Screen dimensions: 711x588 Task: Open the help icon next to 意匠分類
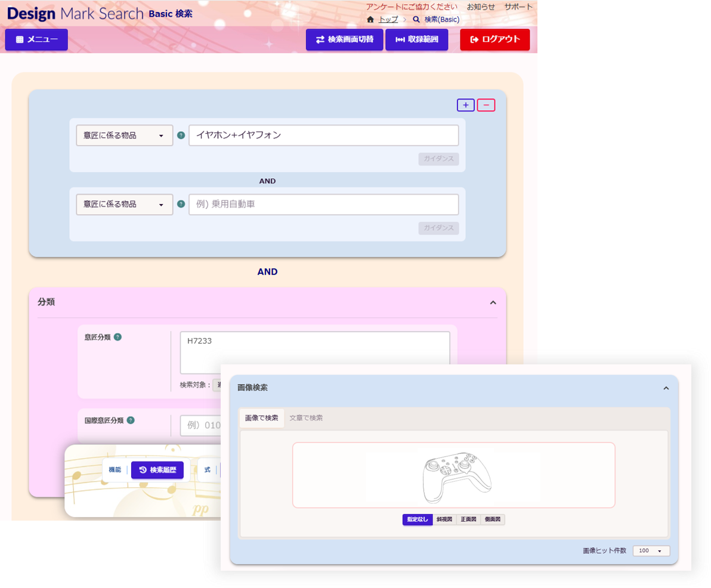[x=118, y=337]
